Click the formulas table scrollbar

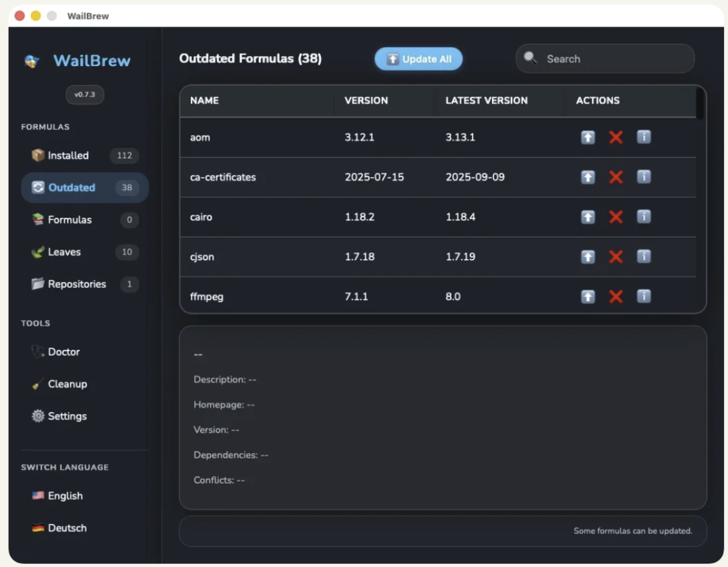click(x=700, y=105)
